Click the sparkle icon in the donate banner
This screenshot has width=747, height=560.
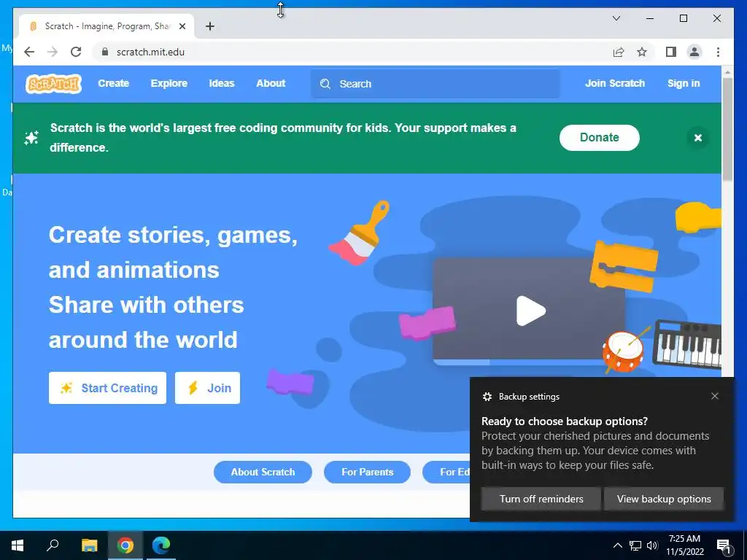click(x=31, y=138)
